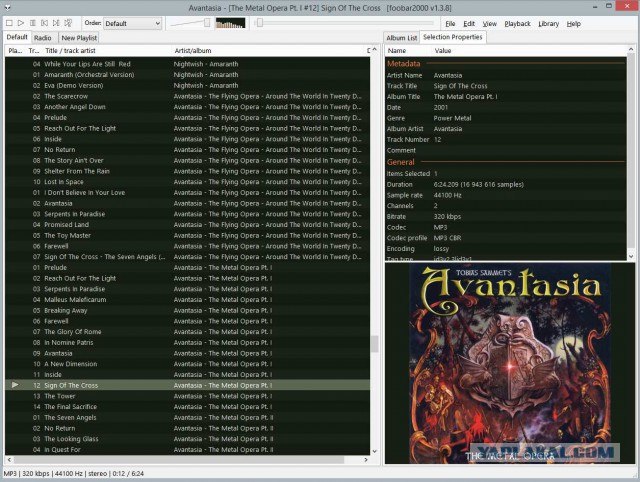640x482 pixels.
Task: Go to the previous track
Action: (44, 23)
